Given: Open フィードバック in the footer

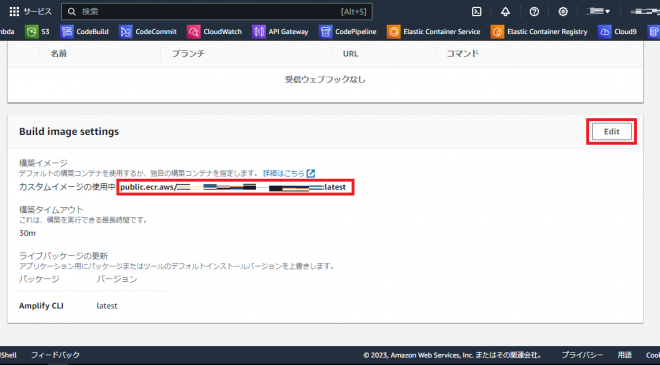Looking at the screenshot, I should [x=55, y=355].
